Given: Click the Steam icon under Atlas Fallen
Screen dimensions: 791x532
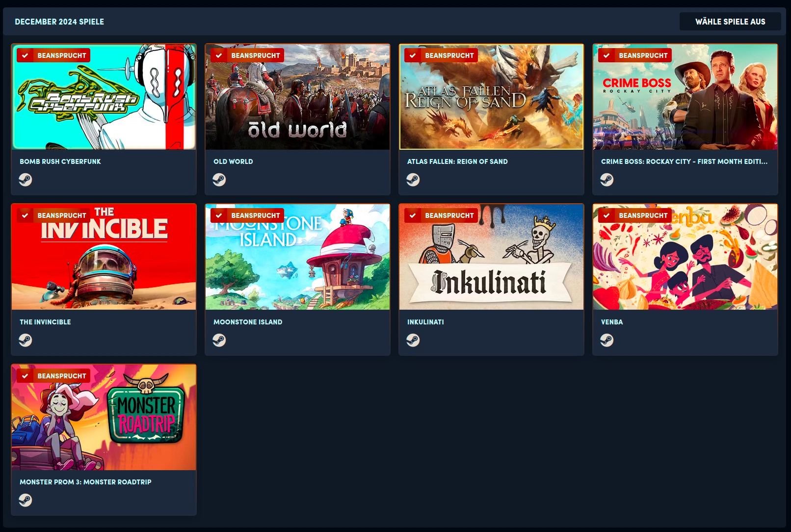Looking at the screenshot, I should (x=413, y=180).
